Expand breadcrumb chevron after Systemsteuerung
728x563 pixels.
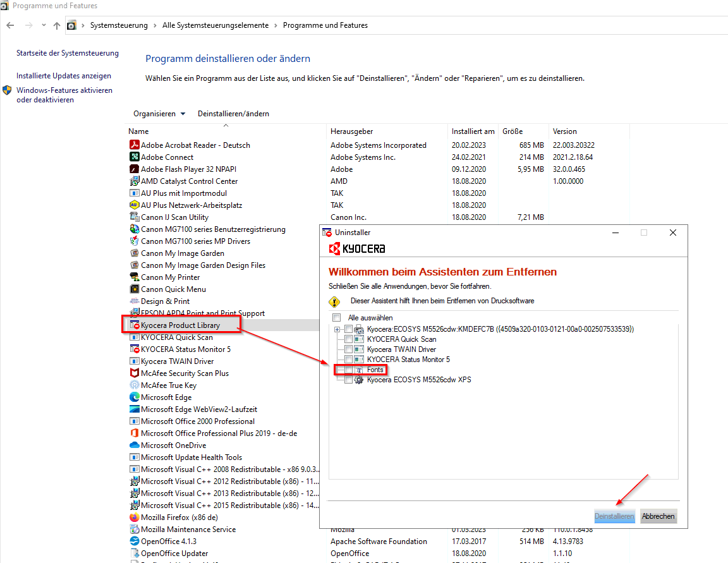(x=155, y=25)
